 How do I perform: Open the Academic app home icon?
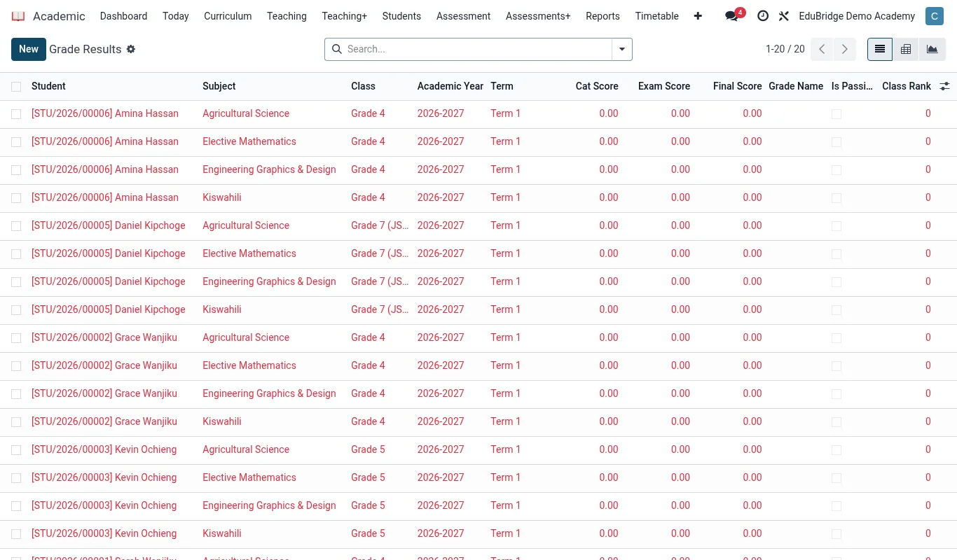point(18,16)
